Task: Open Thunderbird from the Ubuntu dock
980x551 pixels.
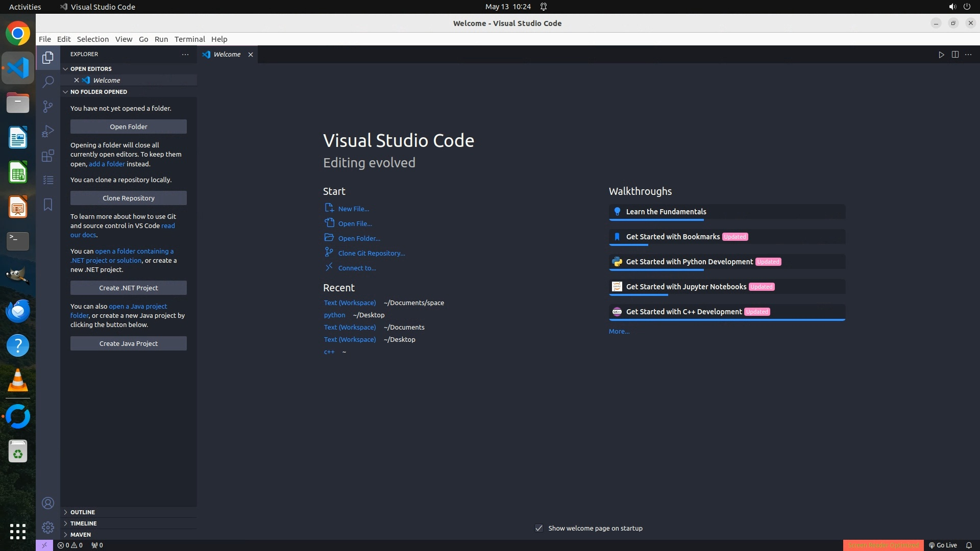Action: point(18,311)
